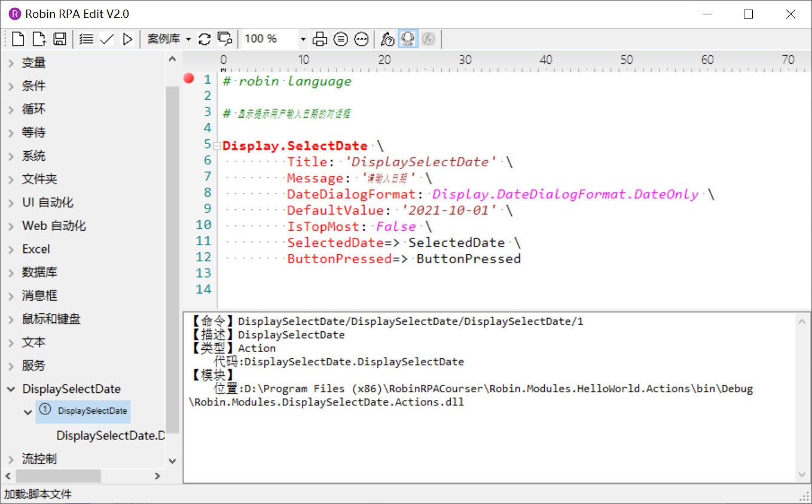This screenshot has height=504, width=812.
Task: Click the pen with question mark help icon
Action: pyautogui.click(x=387, y=39)
